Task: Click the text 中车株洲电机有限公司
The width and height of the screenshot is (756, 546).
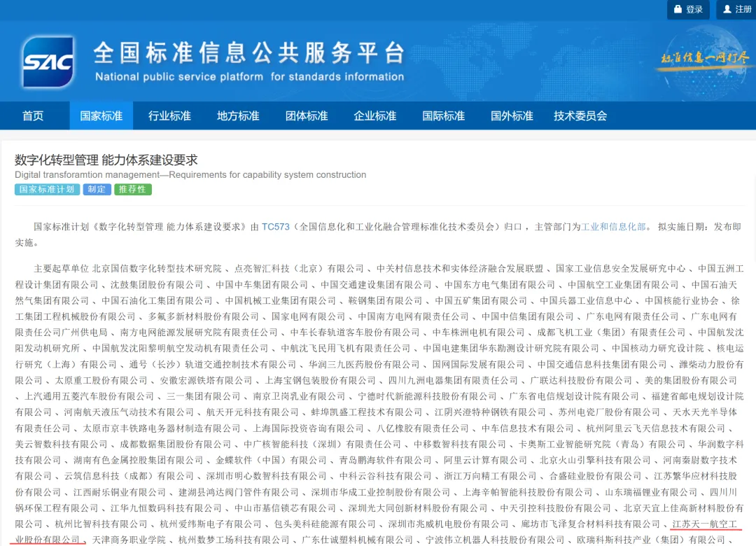Action: (x=478, y=332)
